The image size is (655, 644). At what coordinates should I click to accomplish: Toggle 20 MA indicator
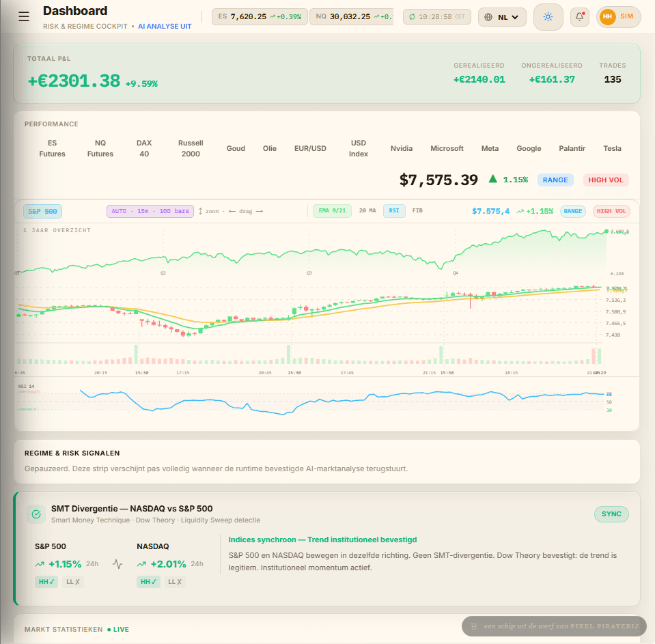pos(367,211)
